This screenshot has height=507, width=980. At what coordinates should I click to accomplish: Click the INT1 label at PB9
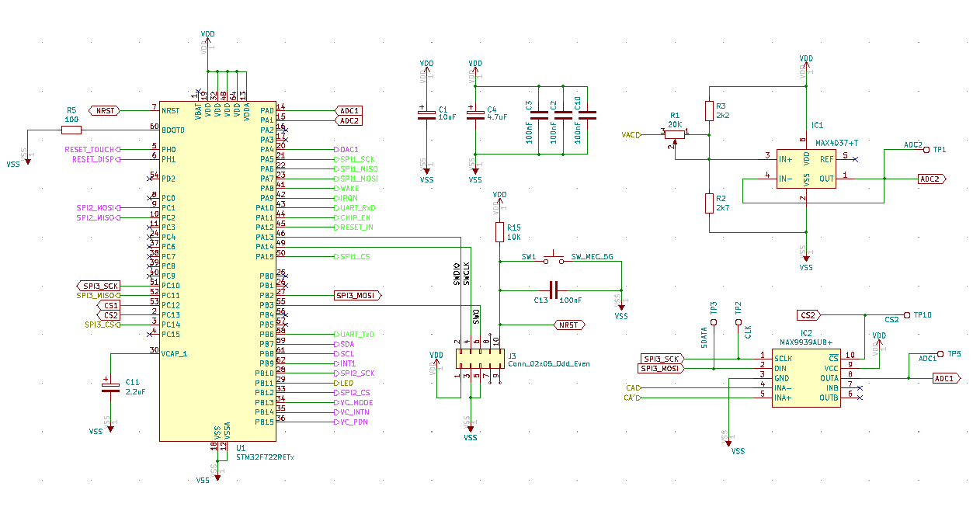(346, 363)
